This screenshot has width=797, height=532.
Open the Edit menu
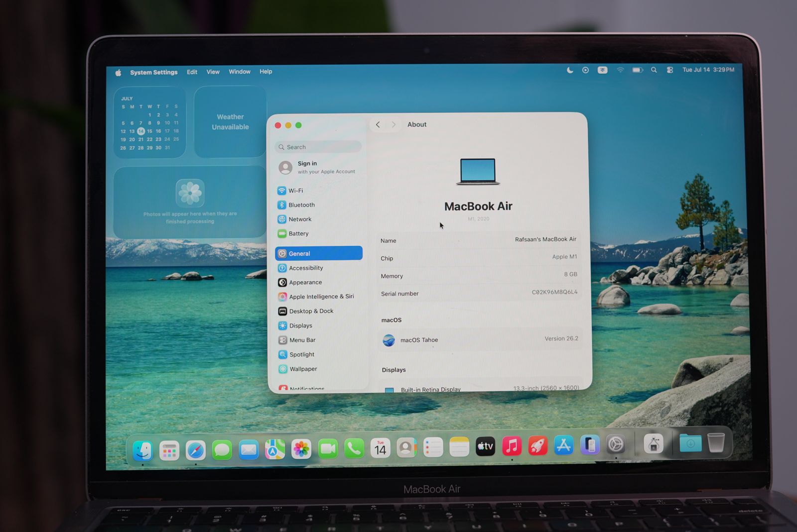192,72
